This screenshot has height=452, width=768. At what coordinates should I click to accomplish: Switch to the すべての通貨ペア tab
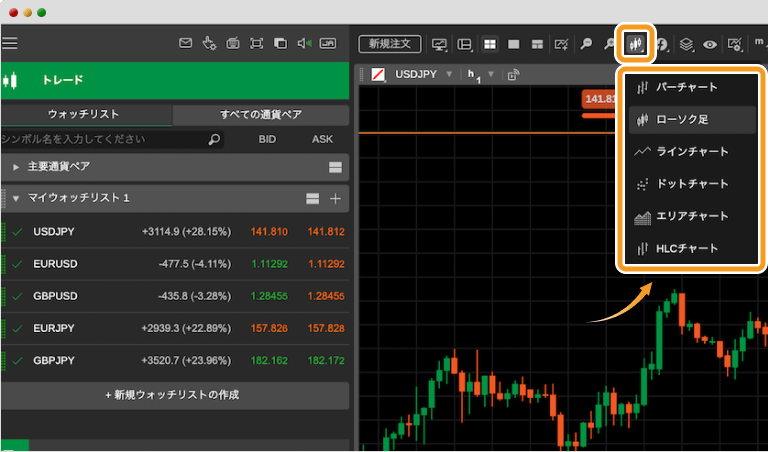[261, 115]
